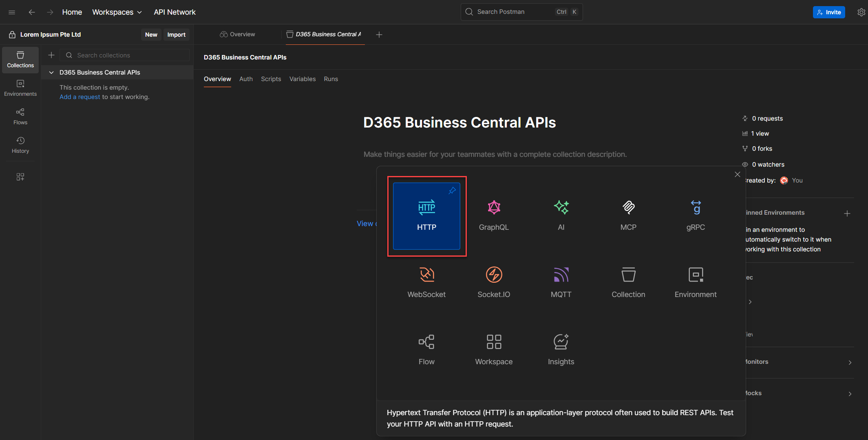Toggle the pin on the HTTP tile
Image resolution: width=868 pixels, height=440 pixels.
click(452, 191)
